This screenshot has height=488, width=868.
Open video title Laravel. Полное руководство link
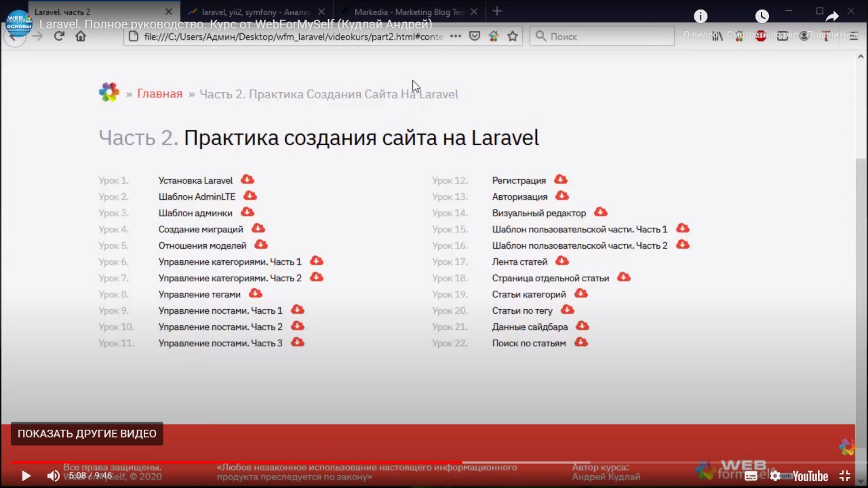236,24
